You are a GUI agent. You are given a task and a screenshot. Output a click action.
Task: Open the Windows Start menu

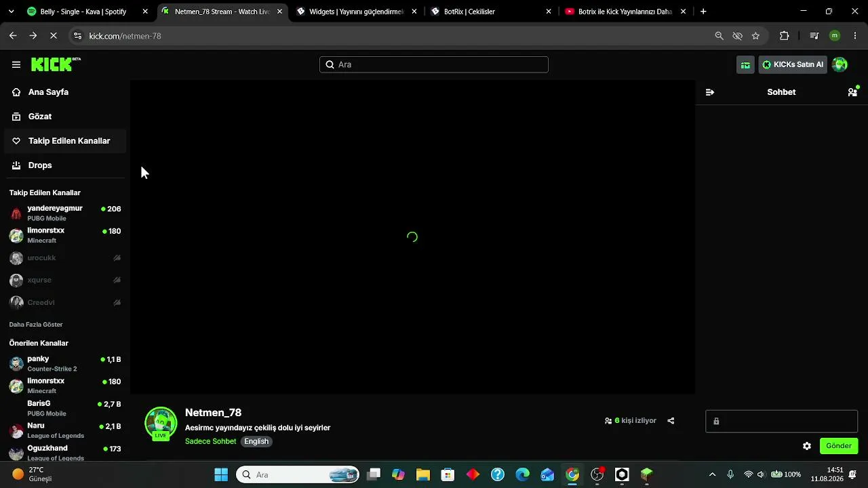tap(221, 474)
